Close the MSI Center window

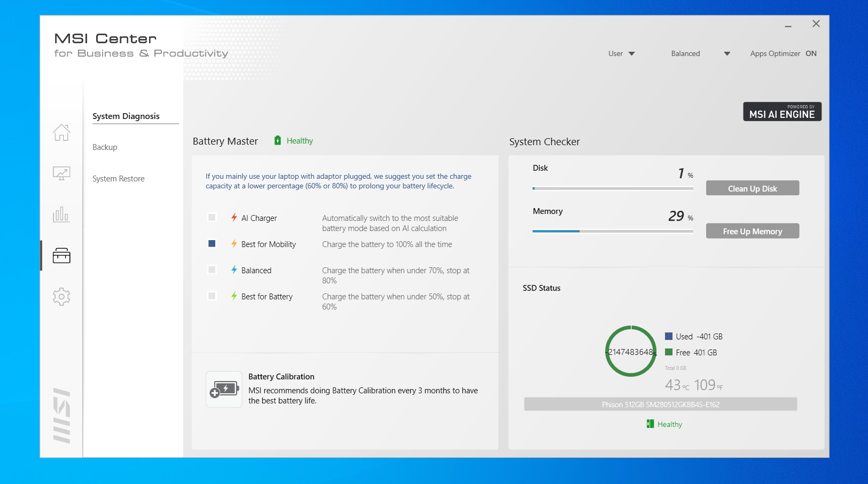[x=816, y=23]
